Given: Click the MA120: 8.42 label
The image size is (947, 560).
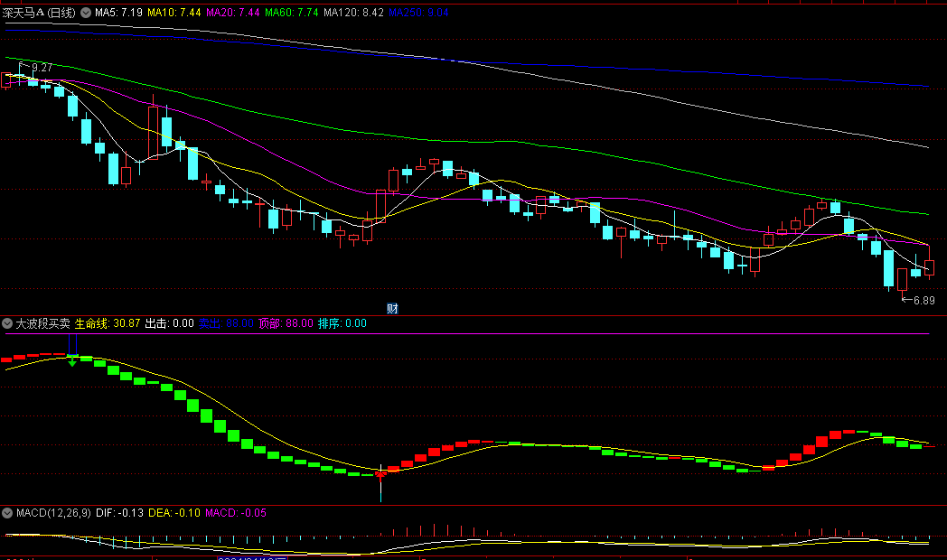Looking at the screenshot, I should 353,13.
